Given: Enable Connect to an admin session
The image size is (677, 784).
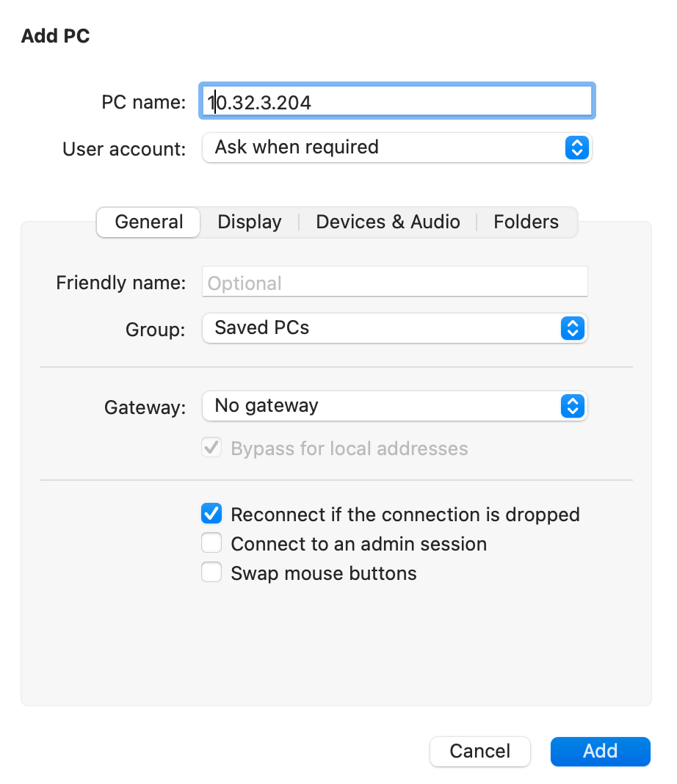Looking at the screenshot, I should (211, 543).
